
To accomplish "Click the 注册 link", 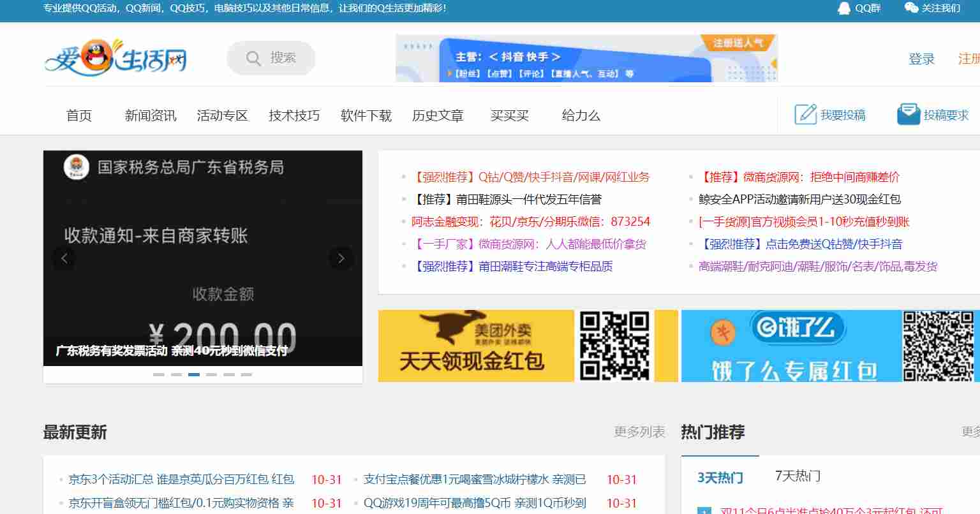I will tap(969, 59).
